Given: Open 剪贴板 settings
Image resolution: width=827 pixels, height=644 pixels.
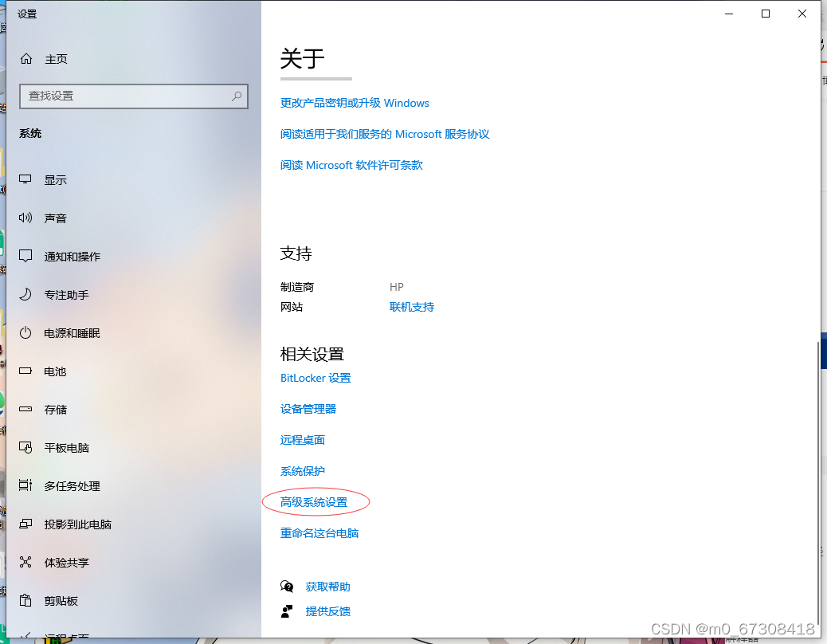Looking at the screenshot, I should point(61,601).
